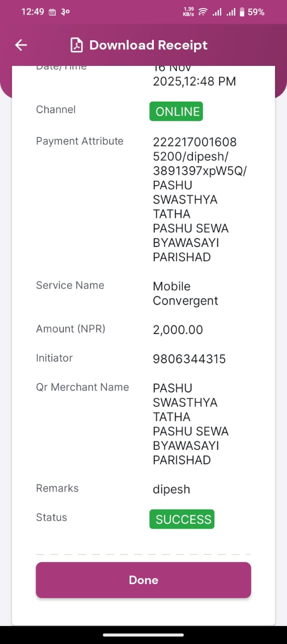Tap the 12:49 clock in status bar
The image size is (287, 644).
[x=33, y=12]
